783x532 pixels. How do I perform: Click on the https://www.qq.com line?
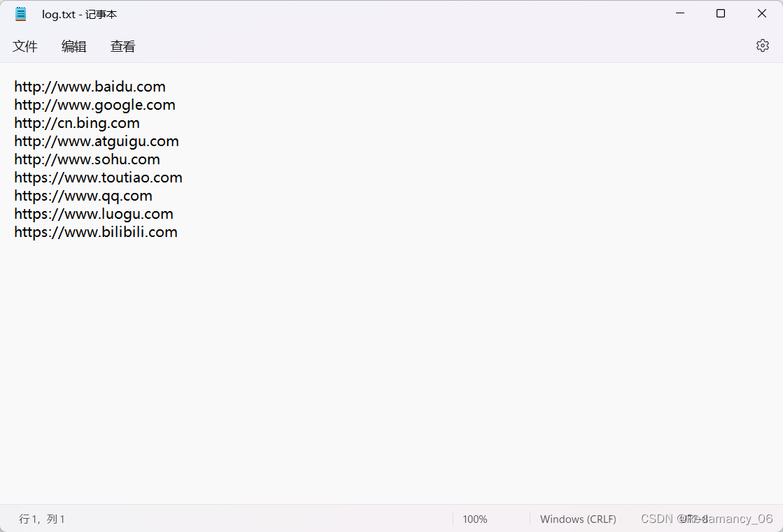click(83, 195)
